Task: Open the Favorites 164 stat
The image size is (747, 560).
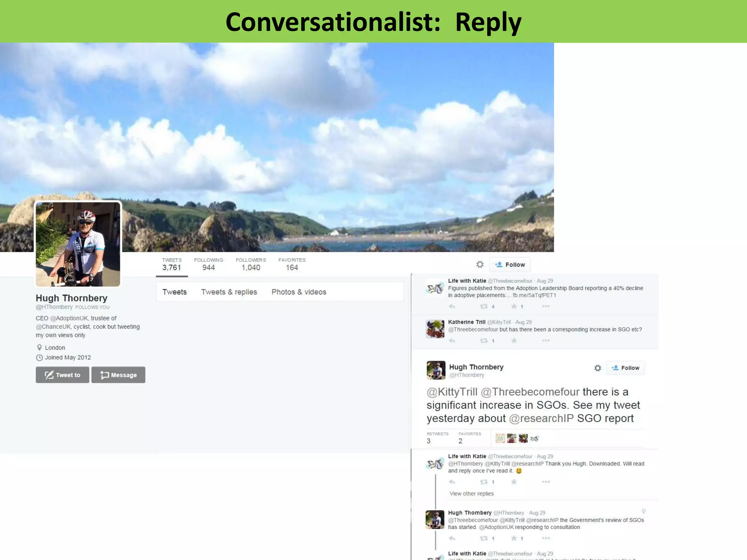Action: (x=292, y=264)
